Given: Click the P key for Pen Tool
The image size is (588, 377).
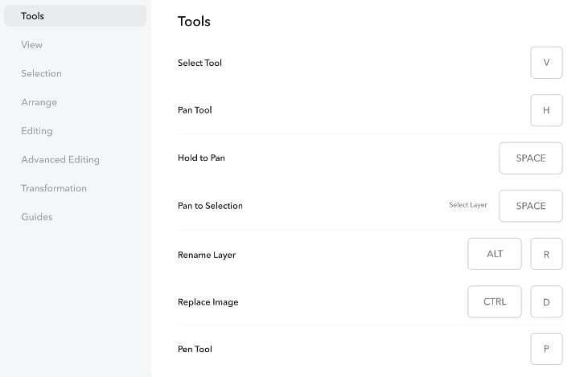Looking at the screenshot, I should coord(546,349).
